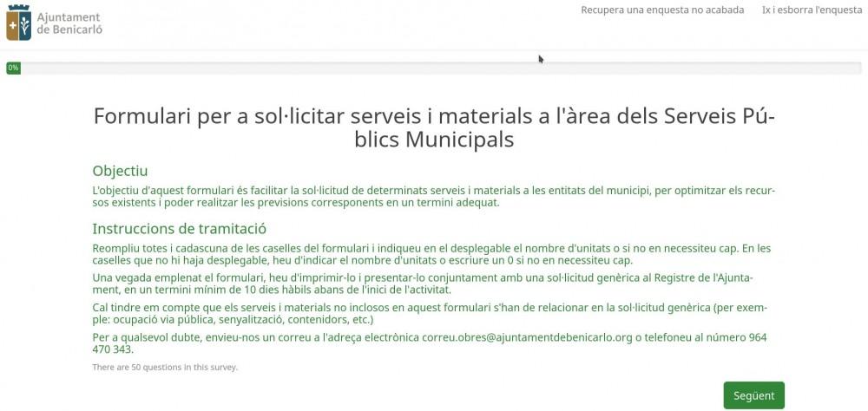
Task: Click "There are 50 questions in this survey" note
Action: 165,367
